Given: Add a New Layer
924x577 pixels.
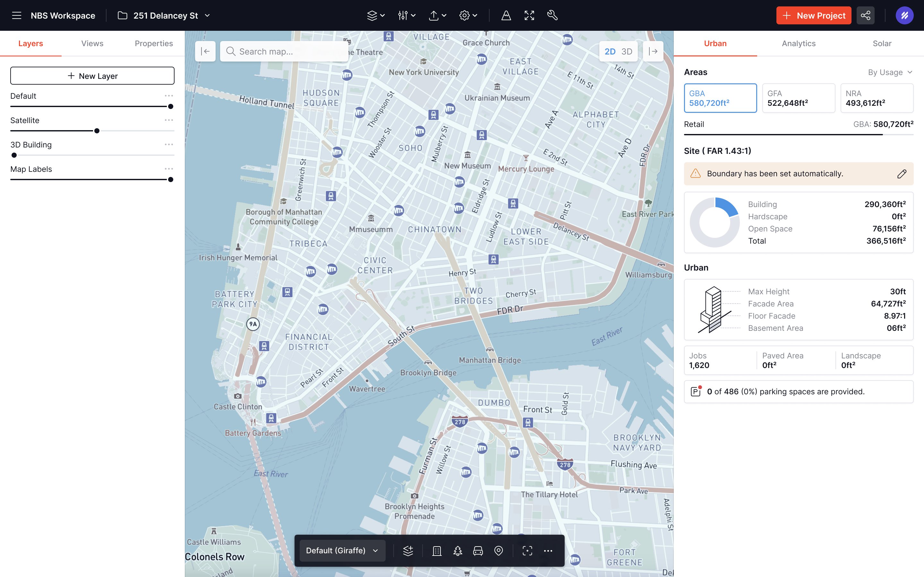Looking at the screenshot, I should pyautogui.click(x=92, y=76).
